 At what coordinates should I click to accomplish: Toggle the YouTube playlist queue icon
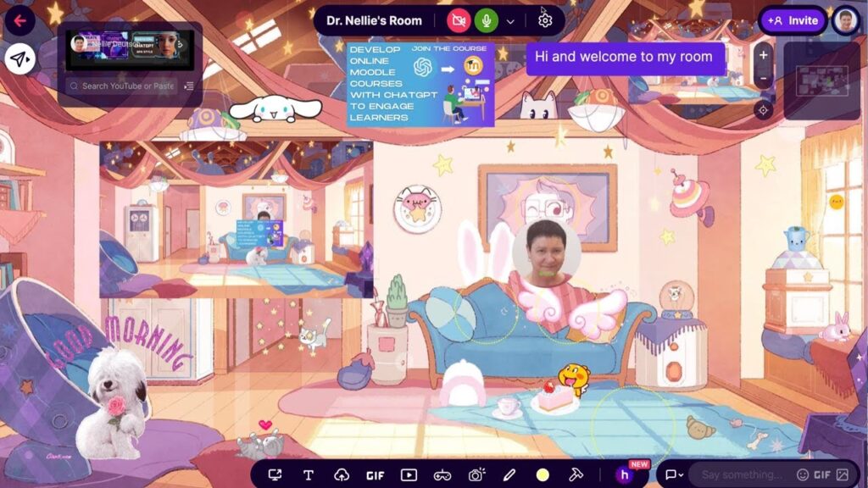pyautogui.click(x=189, y=86)
